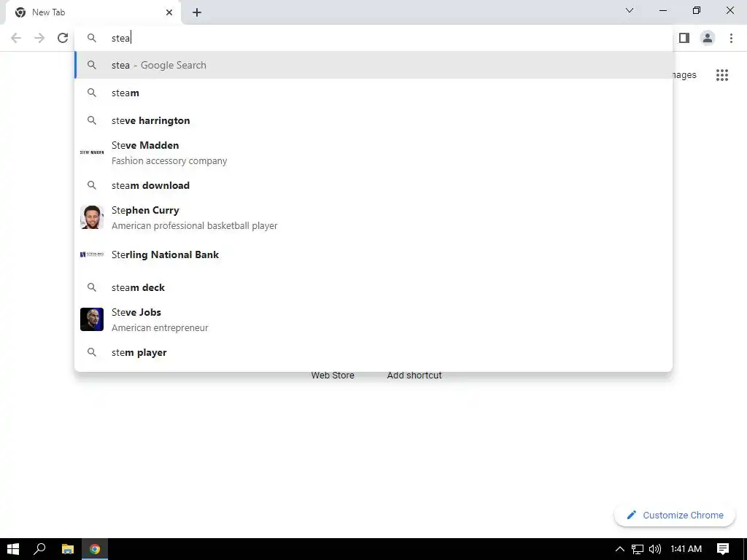Click the search icon beside 'steve harrington'
Screen dimensions: 747x560
92,120
